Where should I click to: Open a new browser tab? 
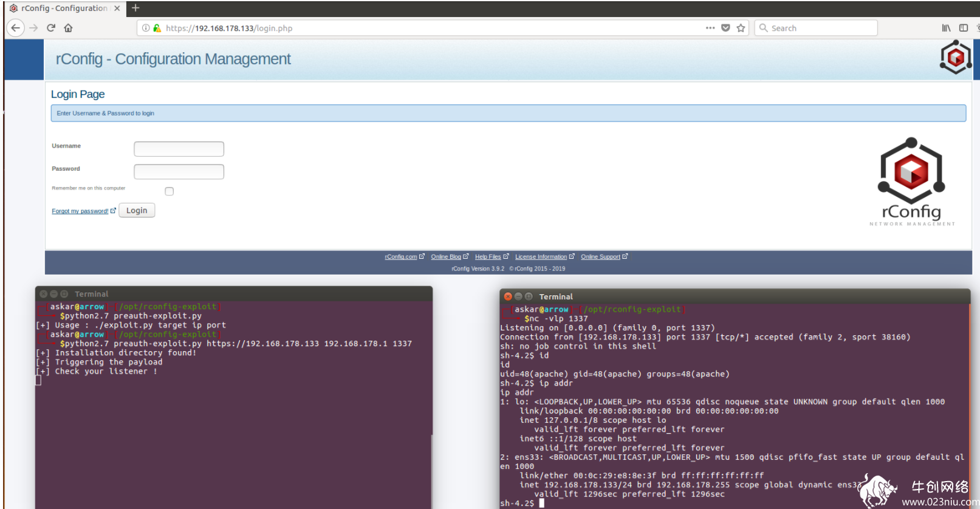coord(135,8)
